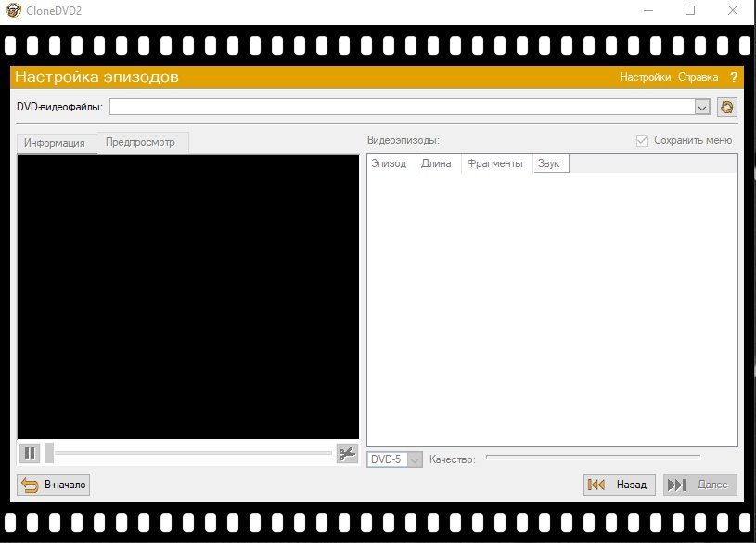Click the scissors cut icon

tap(347, 454)
